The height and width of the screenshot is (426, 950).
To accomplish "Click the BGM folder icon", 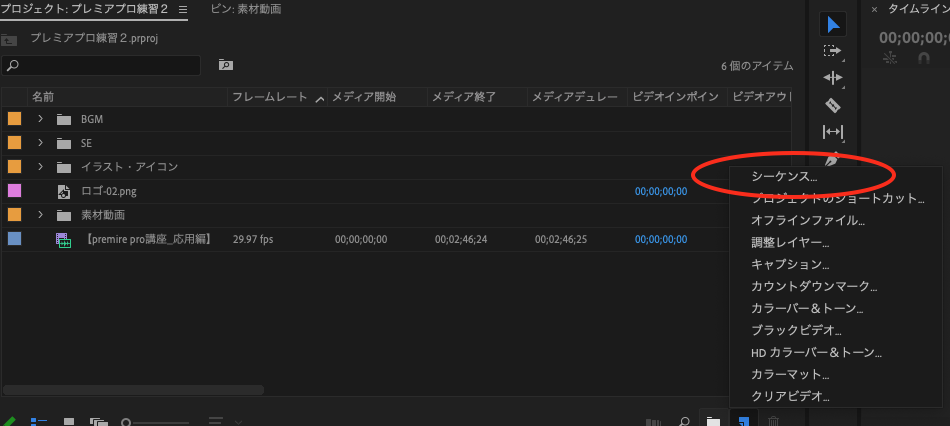I will pyautogui.click(x=64, y=119).
